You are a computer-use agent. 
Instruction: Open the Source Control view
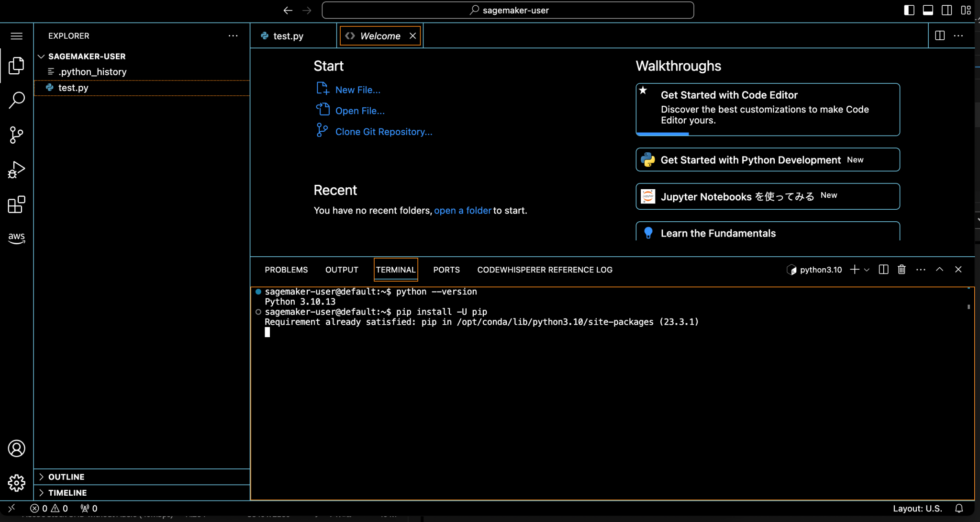click(17, 135)
